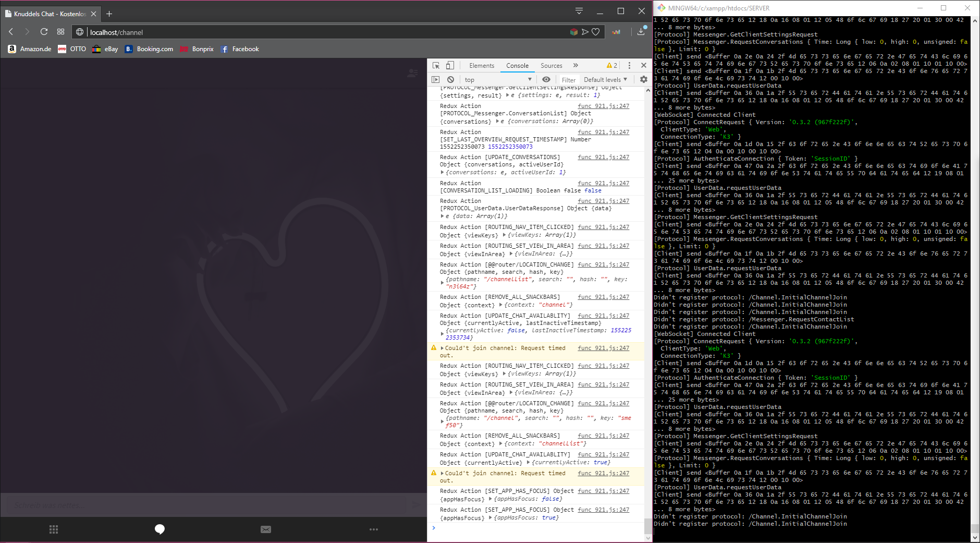Reload the localhost page
The width and height of the screenshot is (980, 543).
tap(44, 32)
